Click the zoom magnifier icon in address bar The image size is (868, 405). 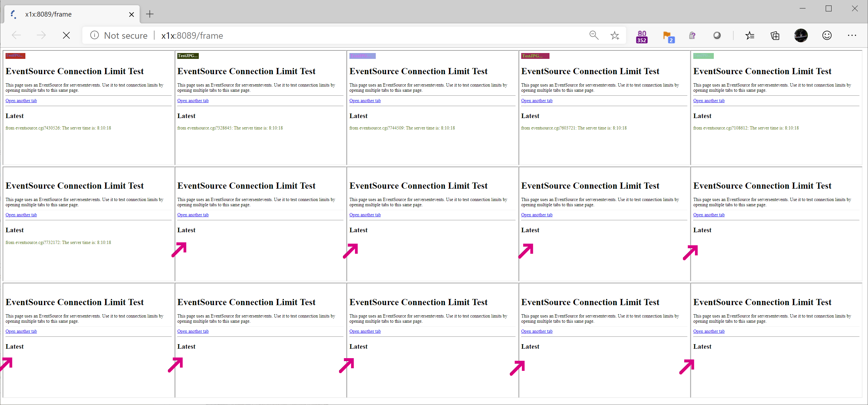(594, 35)
